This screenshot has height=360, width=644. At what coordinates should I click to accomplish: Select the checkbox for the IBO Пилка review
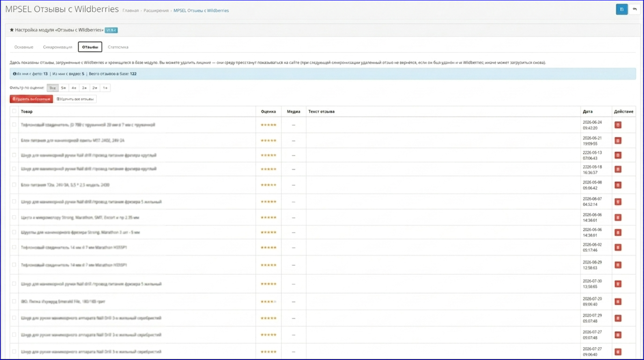coord(14,301)
